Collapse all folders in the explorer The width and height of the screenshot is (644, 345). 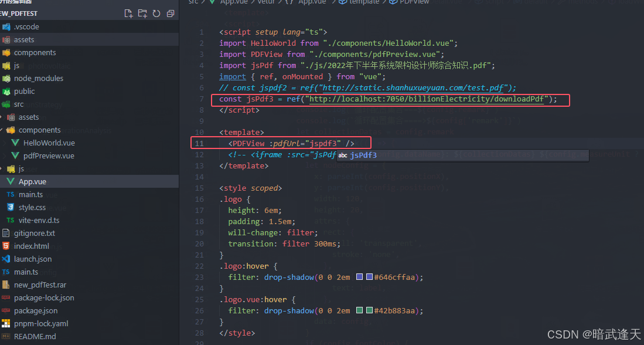pyautogui.click(x=171, y=13)
